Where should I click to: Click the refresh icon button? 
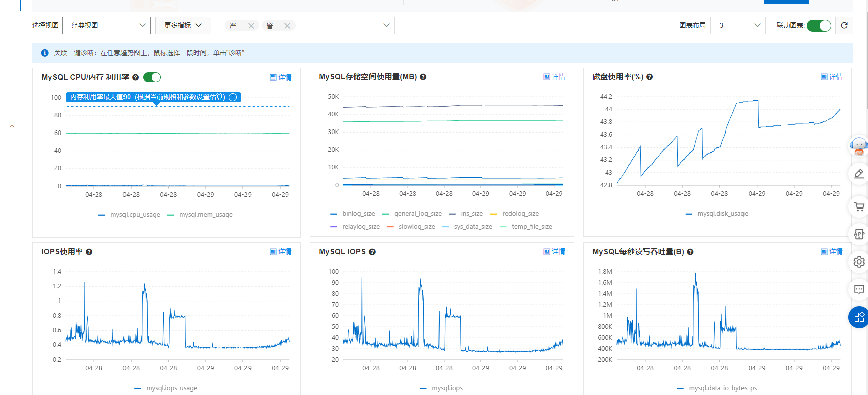(844, 25)
